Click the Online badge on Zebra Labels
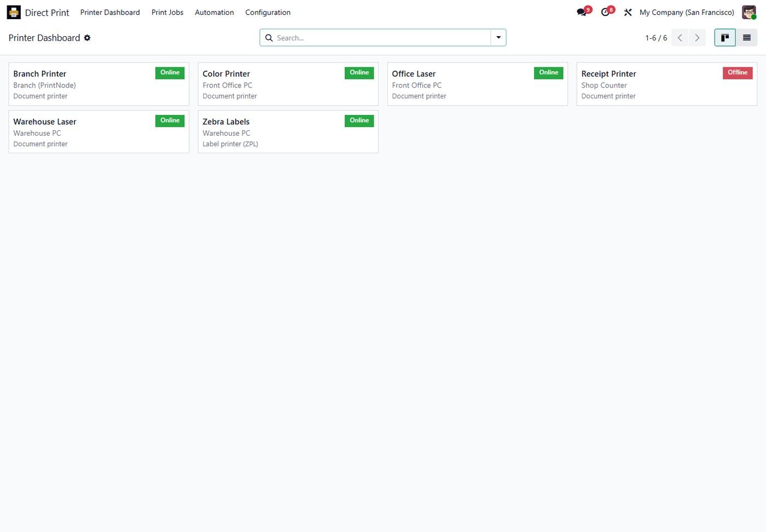766x532 pixels. (359, 120)
